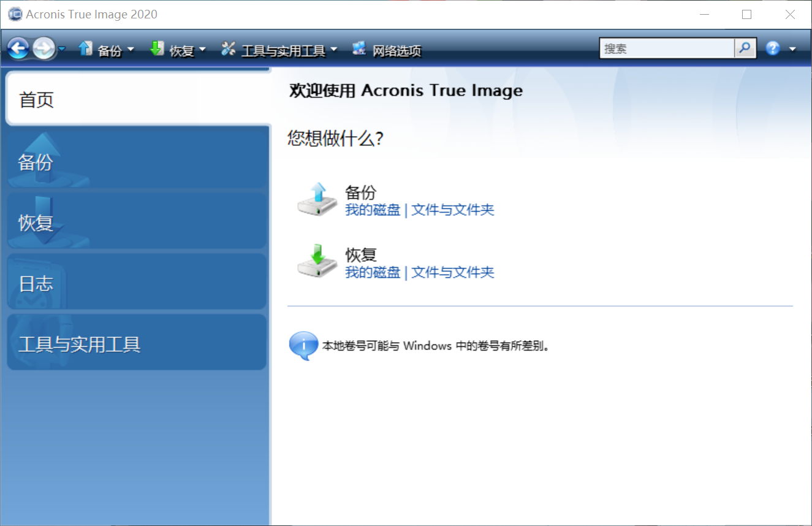The width and height of the screenshot is (812, 526).
Task: Click the search magnifier icon
Action: pyautogui.click(x=745, y=48)
